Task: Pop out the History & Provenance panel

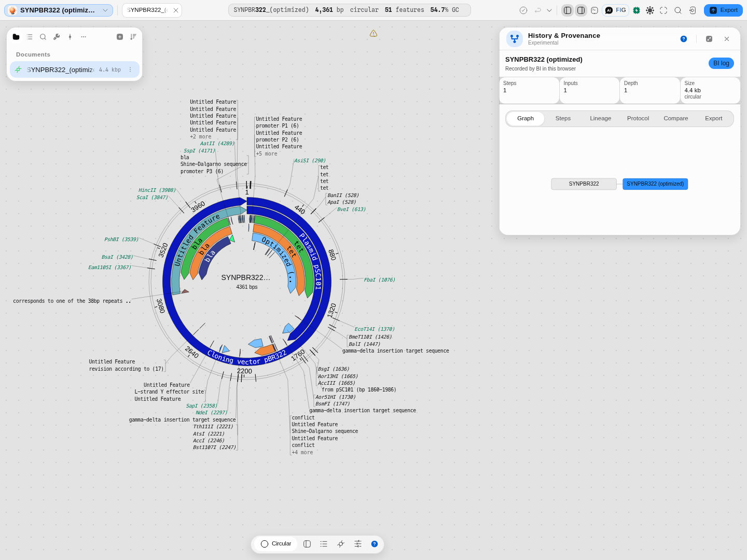Action: pyautogui.click(x=709, y=39)
